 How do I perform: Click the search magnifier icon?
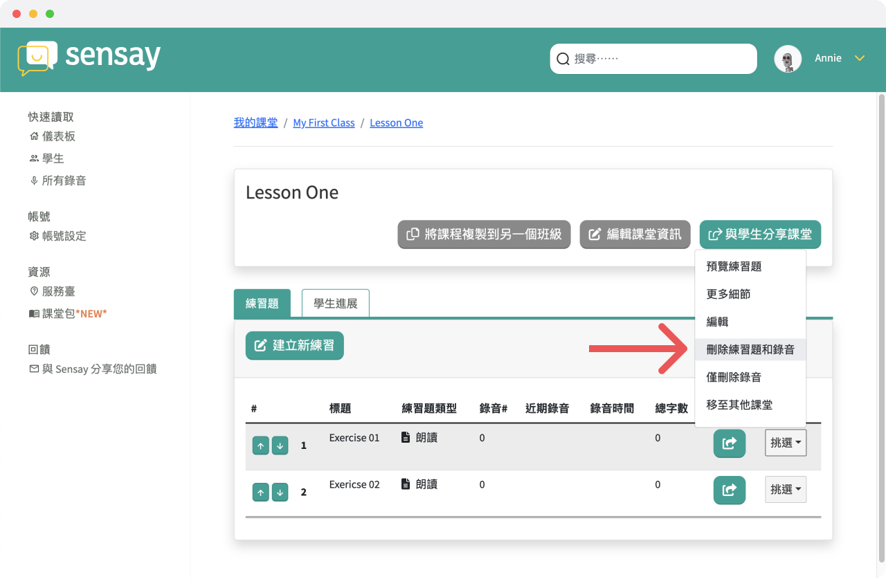563,59
